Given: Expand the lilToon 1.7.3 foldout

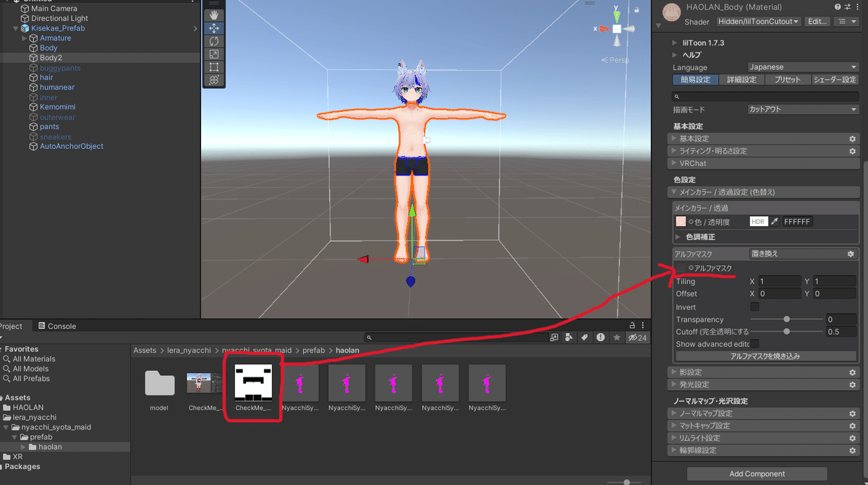Looking at the screenshot, I should [676, 43].
